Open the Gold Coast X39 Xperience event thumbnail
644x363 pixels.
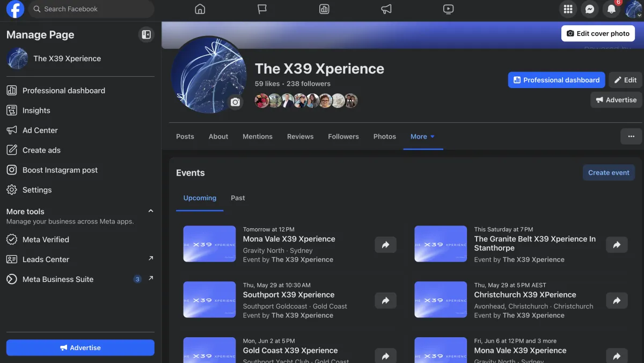pos(209,350)
